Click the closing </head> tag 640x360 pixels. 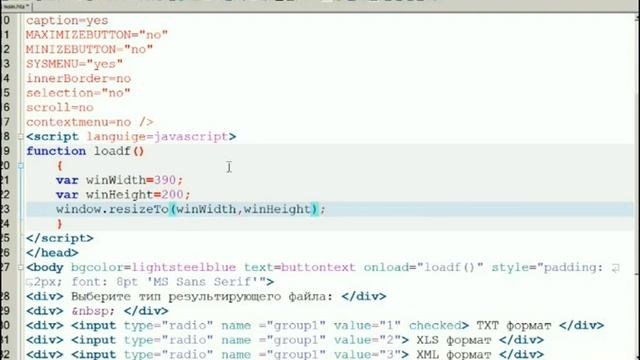click(x=52, y=253)
